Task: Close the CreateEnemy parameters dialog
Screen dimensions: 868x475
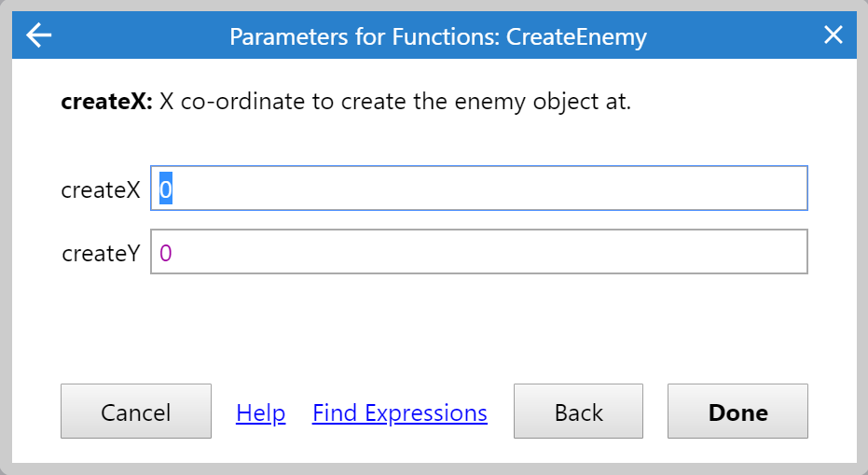Action: coord(833,35)
